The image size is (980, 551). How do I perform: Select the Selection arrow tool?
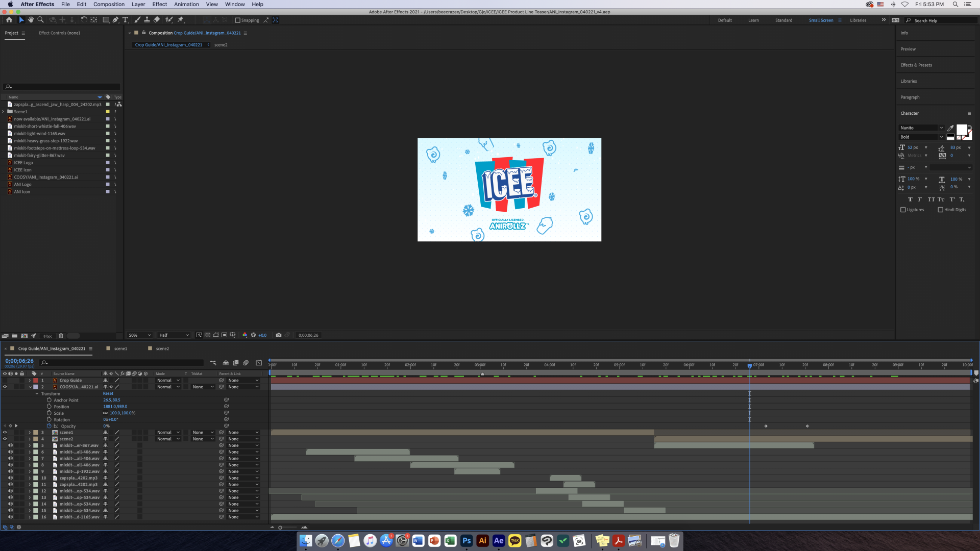click(x=21, y=20)
